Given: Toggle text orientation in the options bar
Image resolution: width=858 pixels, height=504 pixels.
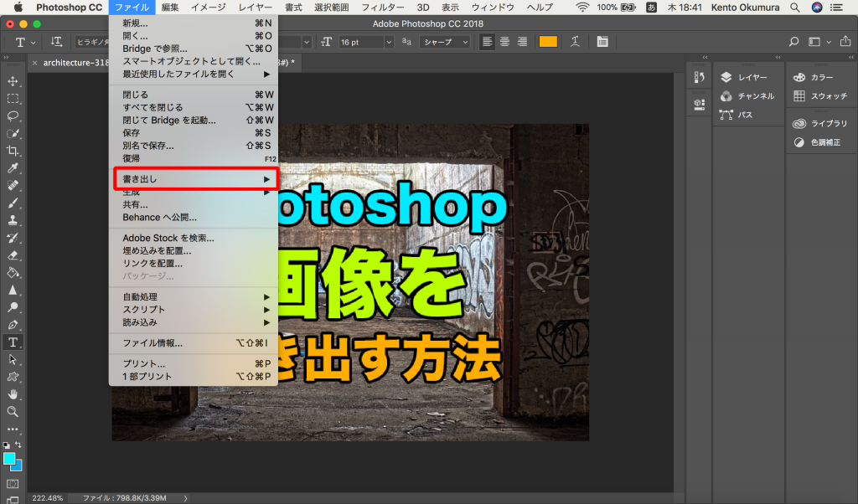Looking at the screenshot, I should pyautogui.click(x=56, y=42).
